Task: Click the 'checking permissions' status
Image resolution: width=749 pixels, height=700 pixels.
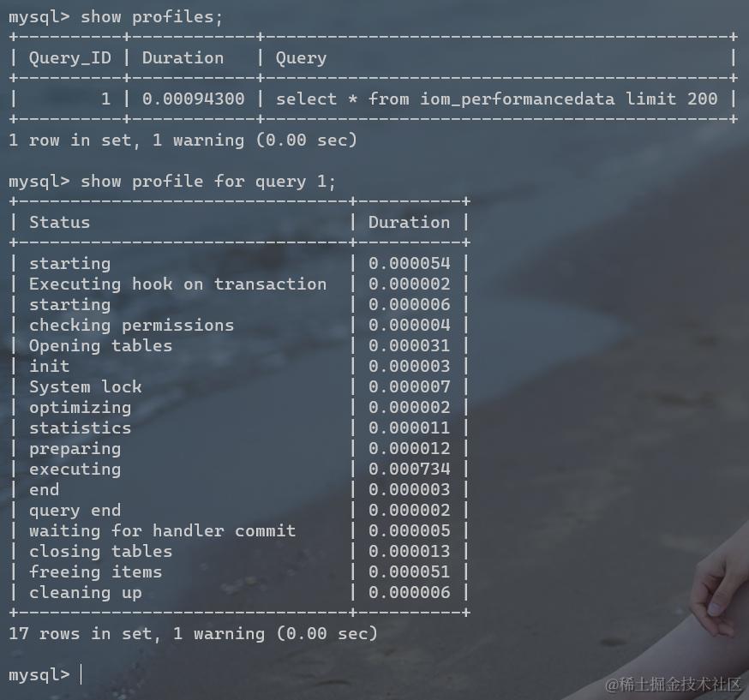Action: tap(131, 326)
